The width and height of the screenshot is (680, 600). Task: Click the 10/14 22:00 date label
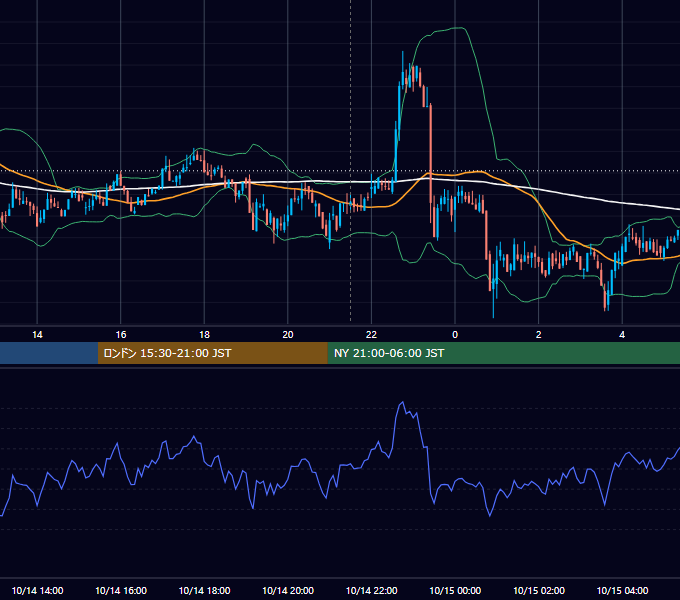tap(371, 590)
